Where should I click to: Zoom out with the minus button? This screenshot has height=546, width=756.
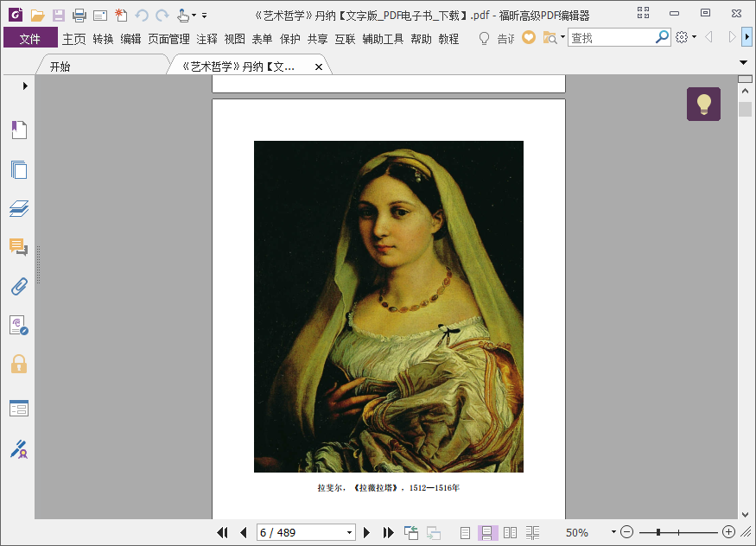pos(626,532)
